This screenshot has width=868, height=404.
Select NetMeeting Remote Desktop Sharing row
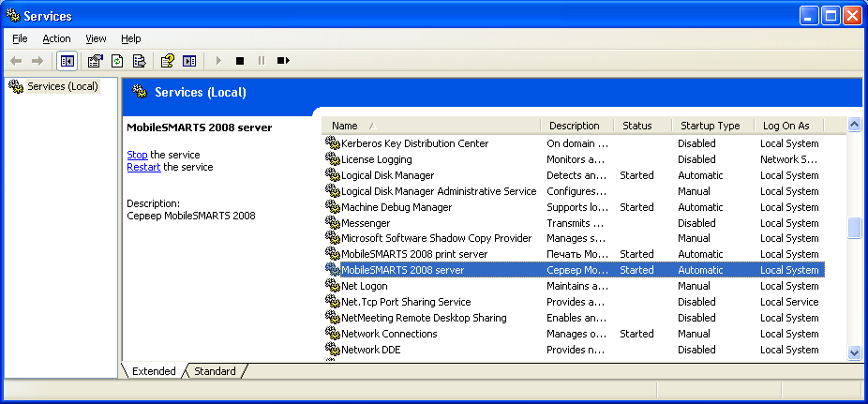tap(574, 318)
